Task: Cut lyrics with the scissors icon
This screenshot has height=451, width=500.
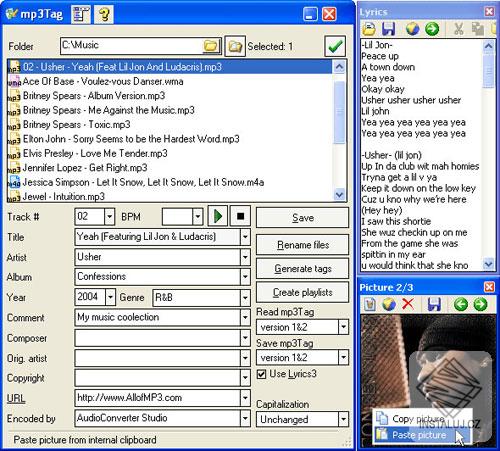Action: pyautogui.click(x=459, y=29)
